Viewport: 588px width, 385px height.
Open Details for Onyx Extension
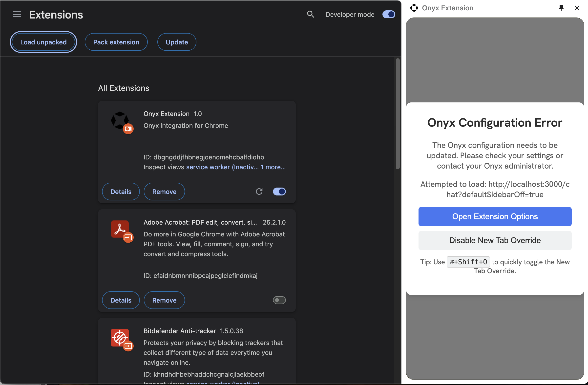121,192
